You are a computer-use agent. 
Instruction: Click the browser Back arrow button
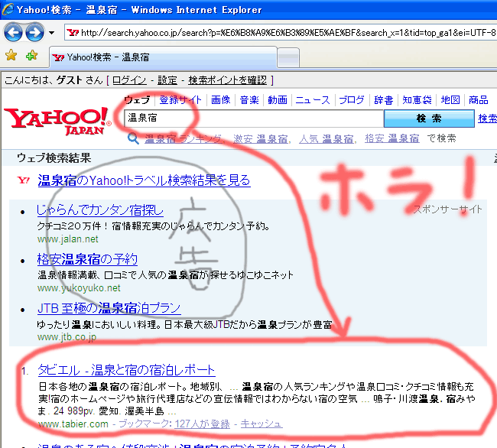tap(14, 32)
